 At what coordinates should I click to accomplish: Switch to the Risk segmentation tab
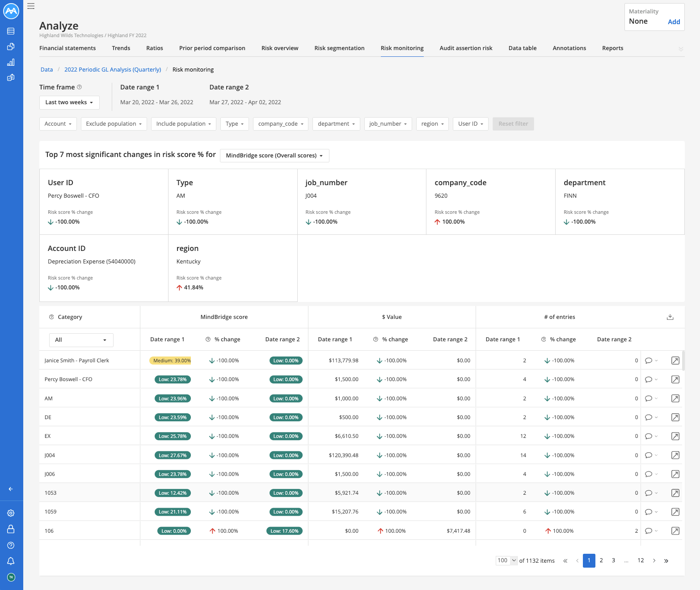(x=340, y=48)
